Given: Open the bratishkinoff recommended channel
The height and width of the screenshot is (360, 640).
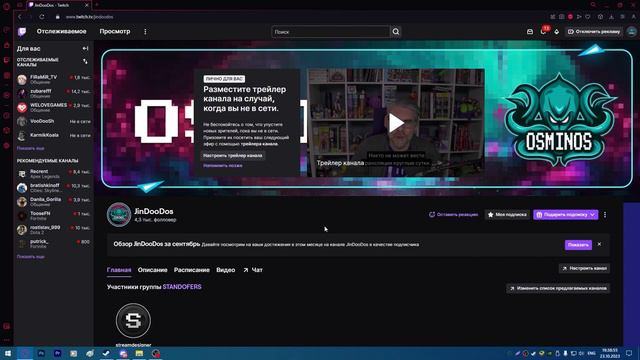Looking at the screenshot, I should 53,188.
